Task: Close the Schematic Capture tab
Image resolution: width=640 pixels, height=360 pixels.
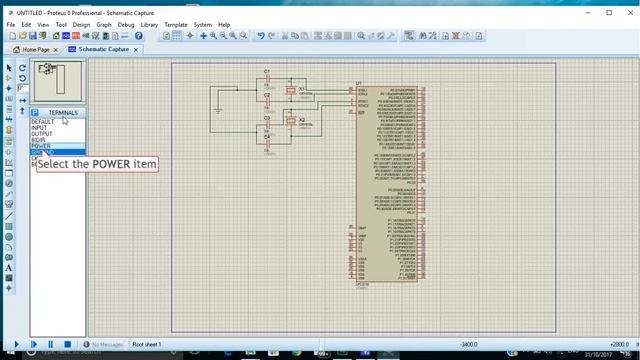Action: point(136,50)
